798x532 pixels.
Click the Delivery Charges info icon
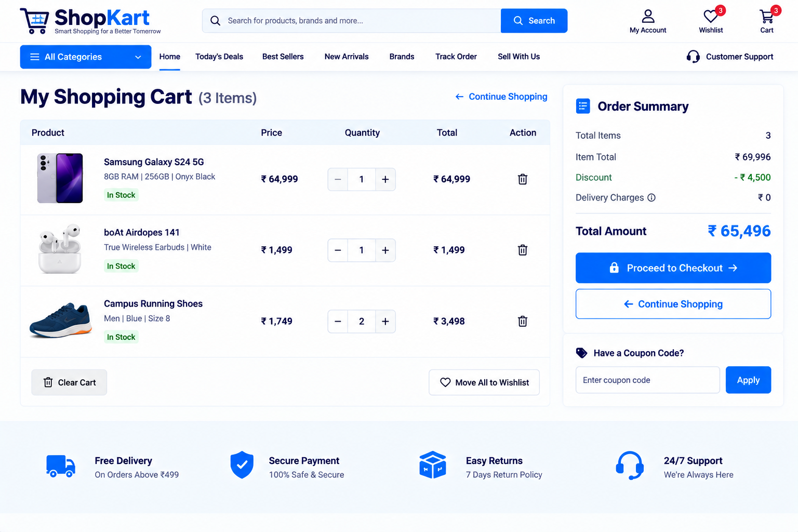651,197
